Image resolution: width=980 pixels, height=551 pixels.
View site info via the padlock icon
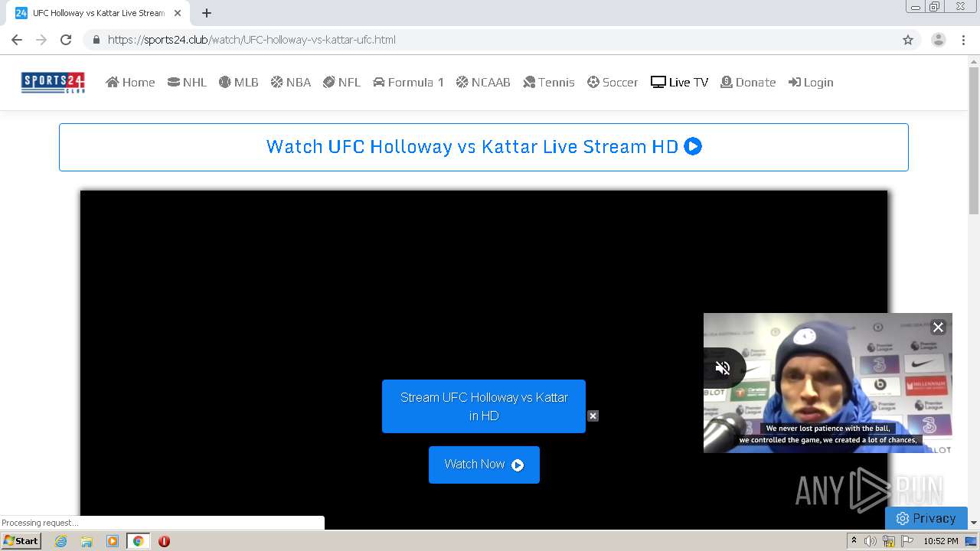pyautogui.click(x=96, y=40)
